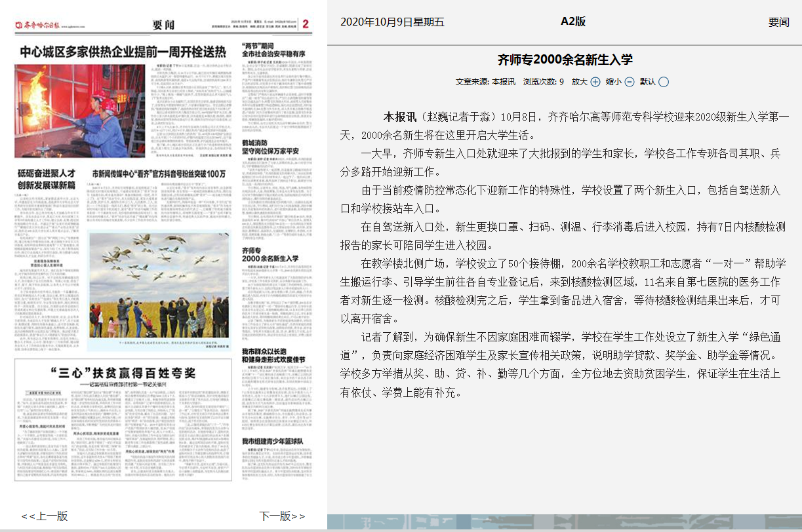Click the Qiqihar Daily masthead logo
The height and width of the screenshot is (532, 802).
point(38,26)
